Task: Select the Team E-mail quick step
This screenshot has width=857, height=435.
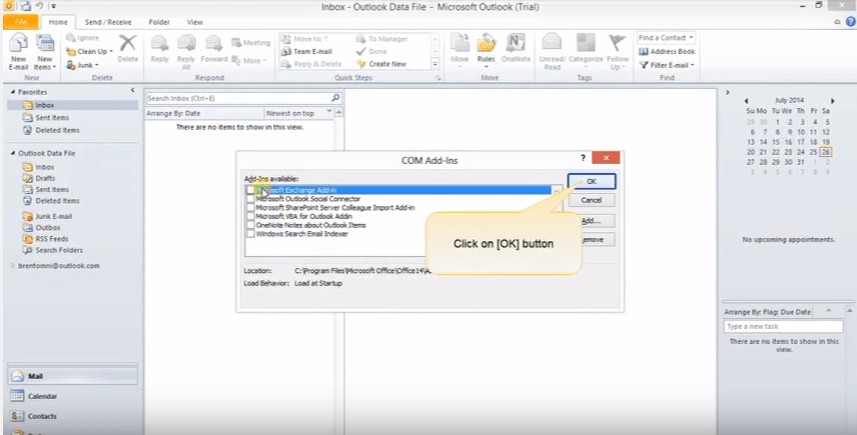Action: (307, 51)
